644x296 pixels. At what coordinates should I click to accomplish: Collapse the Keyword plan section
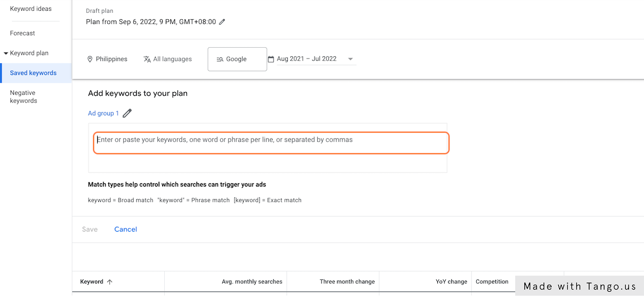click(x=6, y=53)
